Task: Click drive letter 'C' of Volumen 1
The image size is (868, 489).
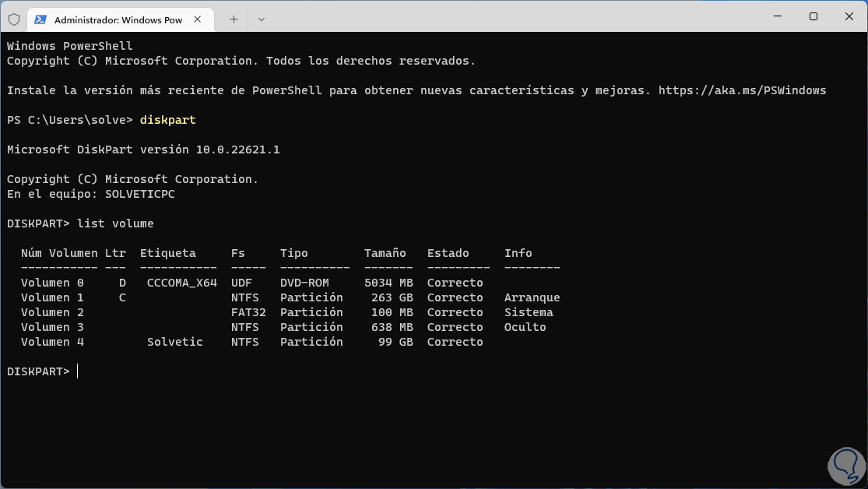Action: pyautogui.click(x=122, y=298)
